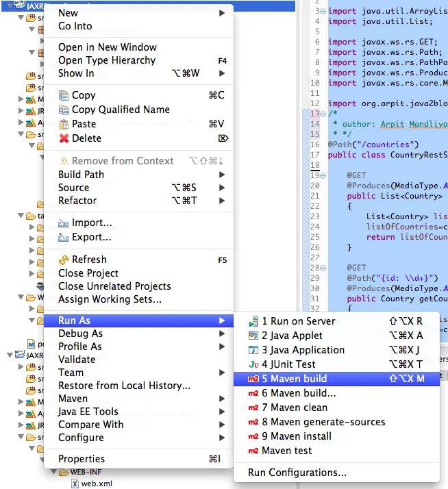
Task: Click the Run on Server icon
Action: point(253,321)
